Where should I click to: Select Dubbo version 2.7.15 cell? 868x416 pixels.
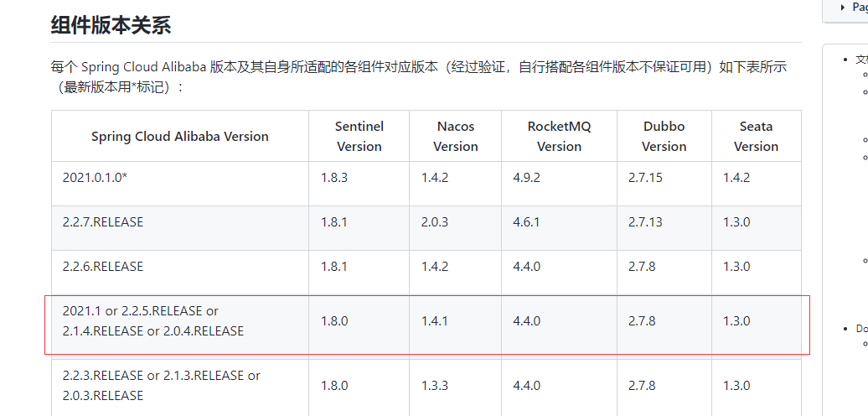point(664,184)
